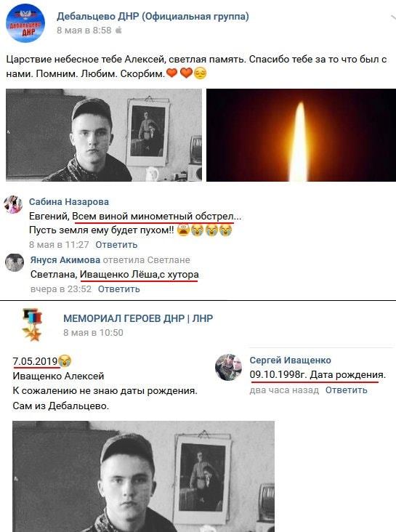Open the Сергей Иващенко name link
Viewport: 396px width, 532px height.
[x=290, y=360]
